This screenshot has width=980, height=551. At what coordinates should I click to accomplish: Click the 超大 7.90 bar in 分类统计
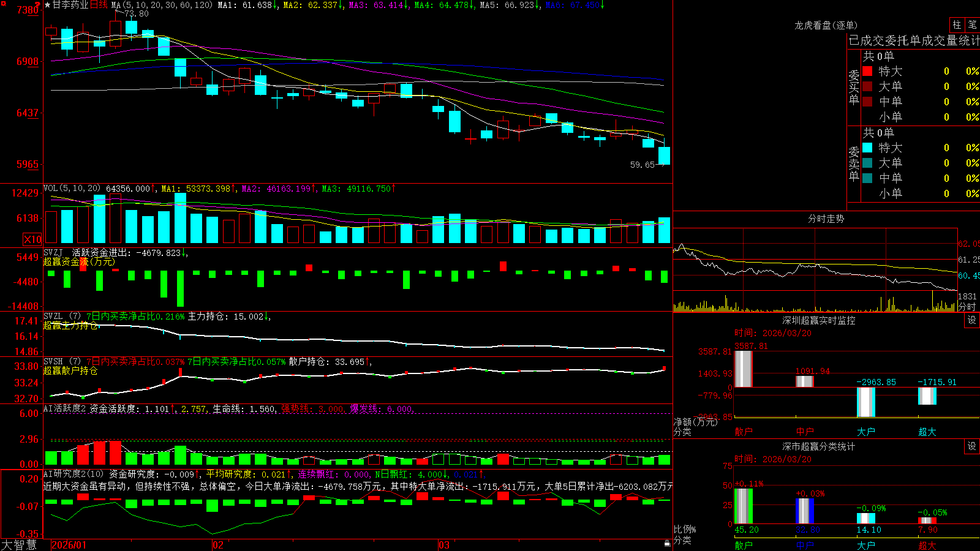pos(927,520)
